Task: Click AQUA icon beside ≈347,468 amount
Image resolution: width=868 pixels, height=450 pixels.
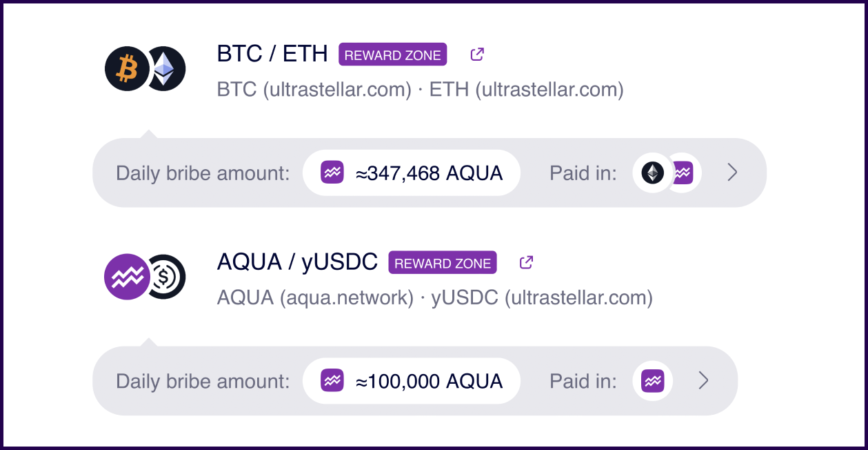Action: 332,173
